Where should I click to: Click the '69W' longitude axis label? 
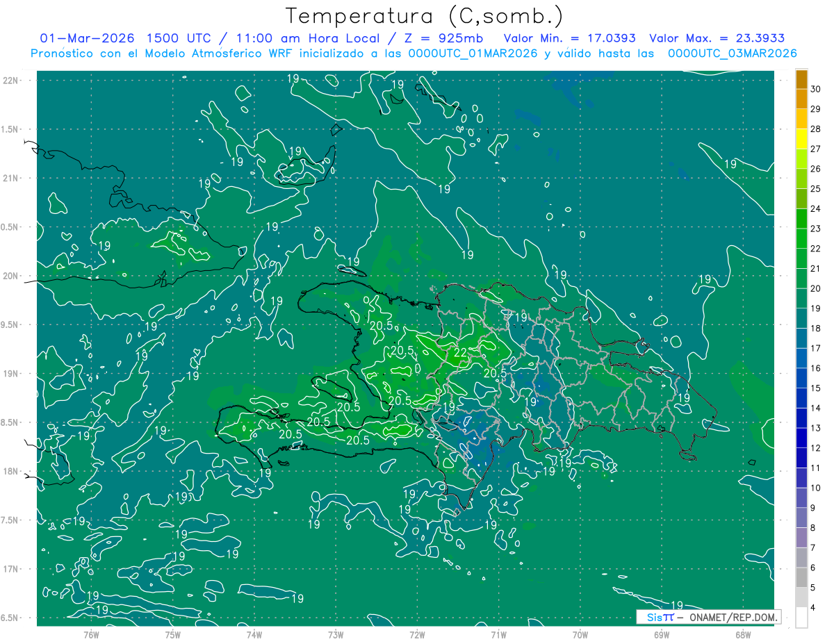(662, 634)
